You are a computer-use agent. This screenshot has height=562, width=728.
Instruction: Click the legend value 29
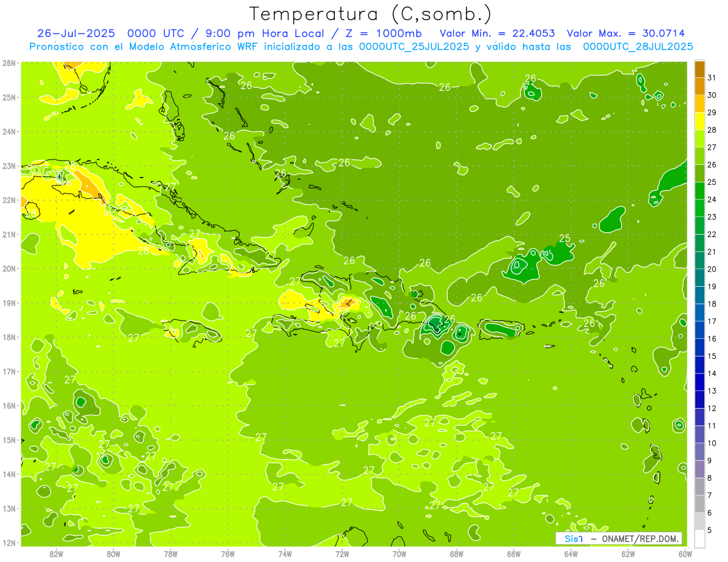click(x=712, y=113)
